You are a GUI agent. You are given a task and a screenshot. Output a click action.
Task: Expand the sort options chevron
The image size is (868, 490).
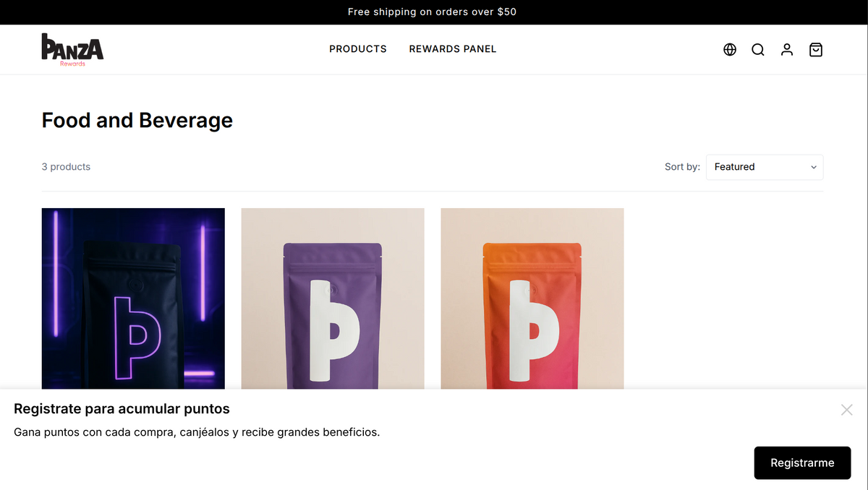(x=814, y=167)
